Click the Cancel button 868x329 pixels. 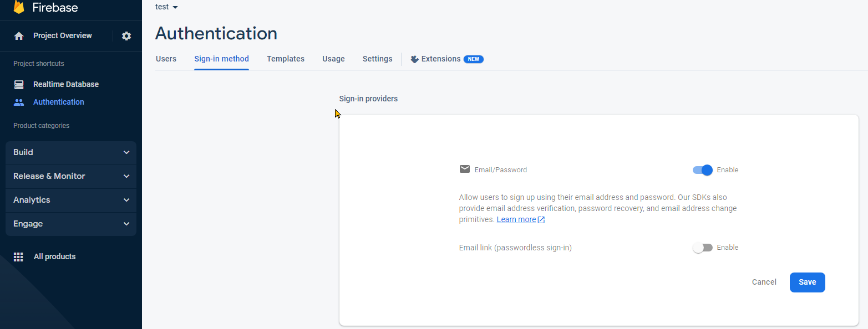[x=764, y=282]
